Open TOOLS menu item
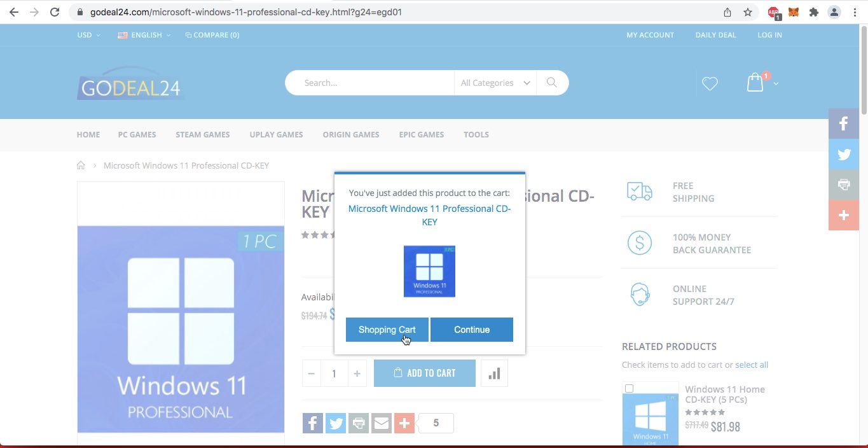The width and height of the screenshot is (868, 448). pos(476,134)
